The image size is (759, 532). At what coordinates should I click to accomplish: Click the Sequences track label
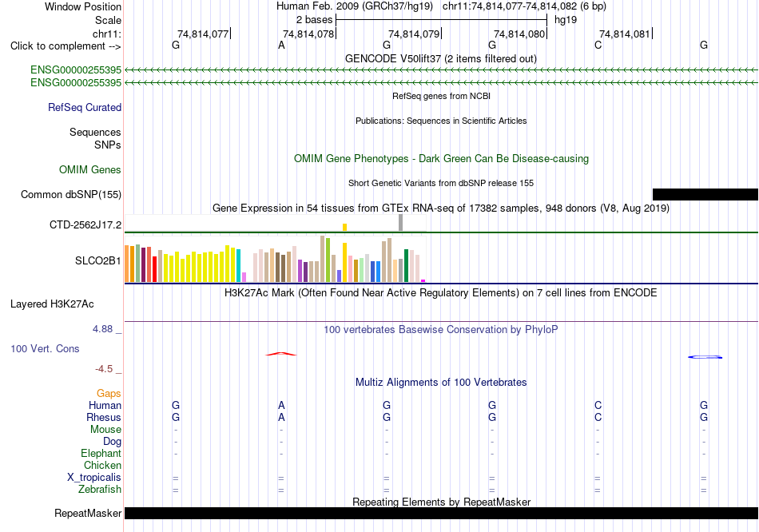(x=95, y=132)
